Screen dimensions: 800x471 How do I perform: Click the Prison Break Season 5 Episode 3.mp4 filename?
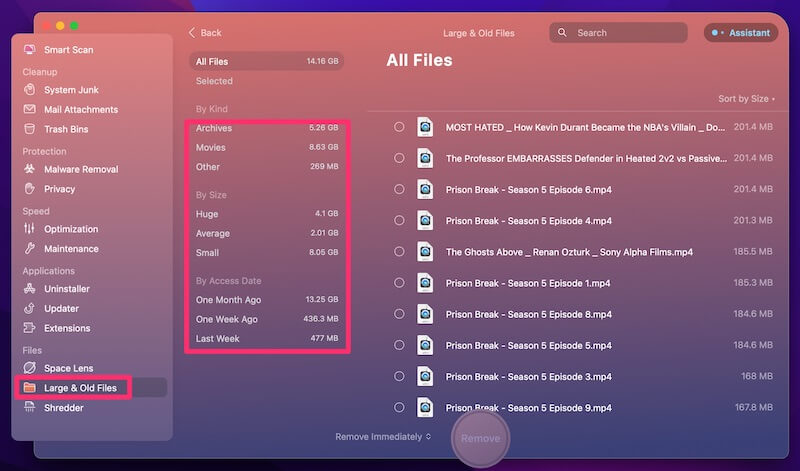click(x=529, y=377)
